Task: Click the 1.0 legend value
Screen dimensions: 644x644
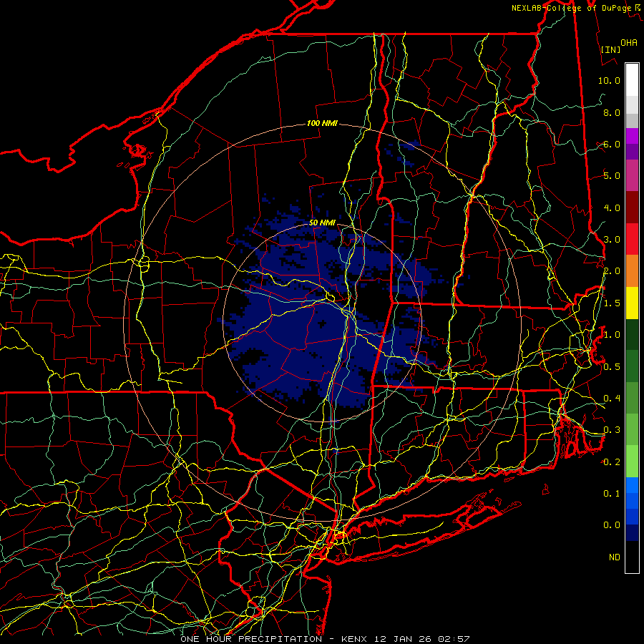Action: 612,335
